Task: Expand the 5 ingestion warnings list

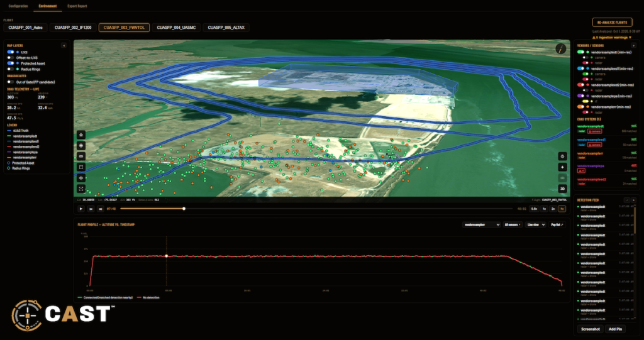Action: pyautogui.click(x=611, y=37)
